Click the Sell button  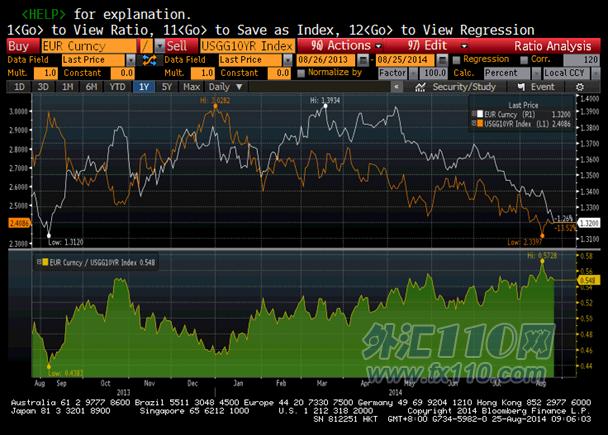181,46
